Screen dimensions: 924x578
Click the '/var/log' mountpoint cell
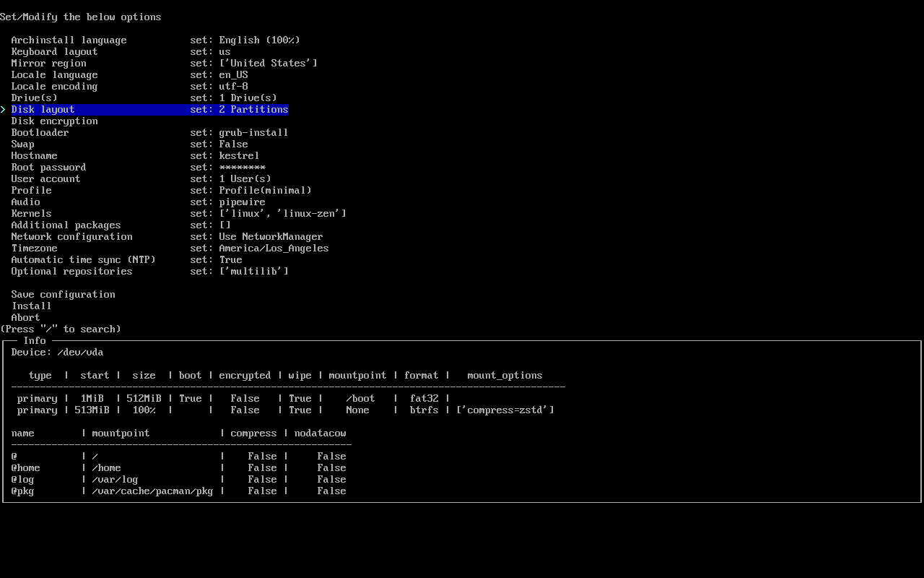(x=115, y=480)
